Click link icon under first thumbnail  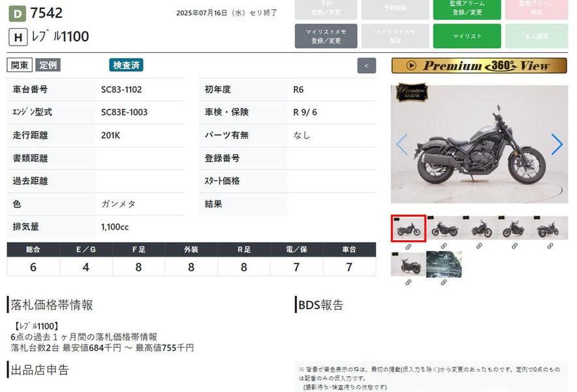pos(408,247)
